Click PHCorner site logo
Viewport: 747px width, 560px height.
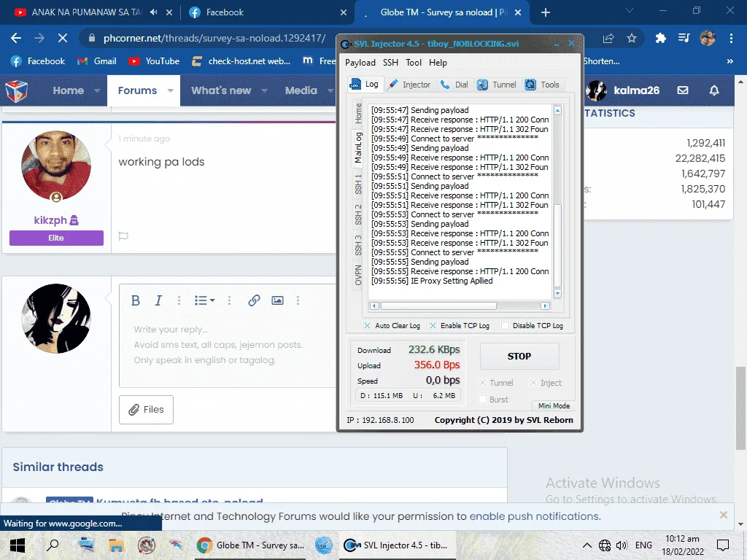point(17,90)
